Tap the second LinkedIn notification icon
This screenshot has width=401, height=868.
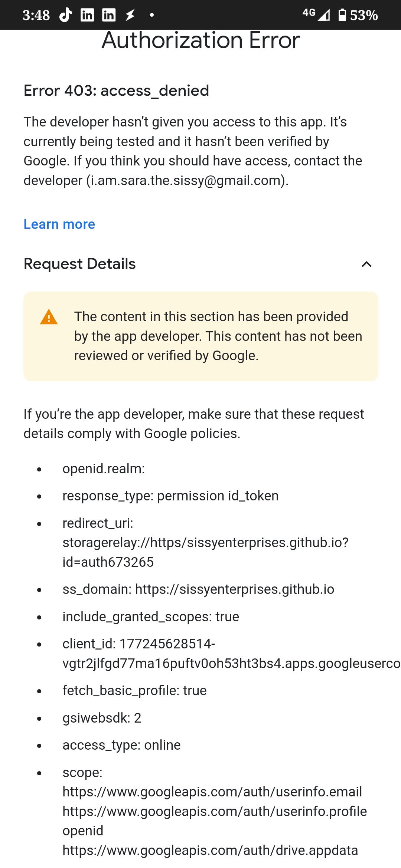tap(108, 15)
